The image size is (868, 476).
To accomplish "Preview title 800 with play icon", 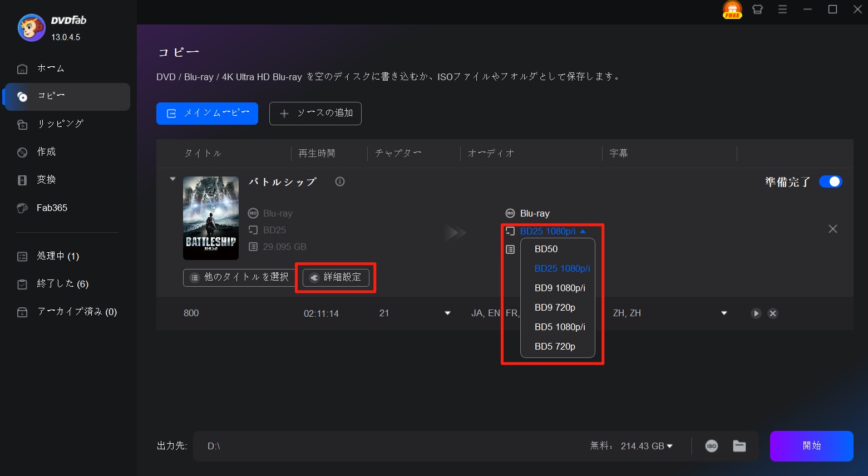I will pyautogui.click(x=756, y=313).
